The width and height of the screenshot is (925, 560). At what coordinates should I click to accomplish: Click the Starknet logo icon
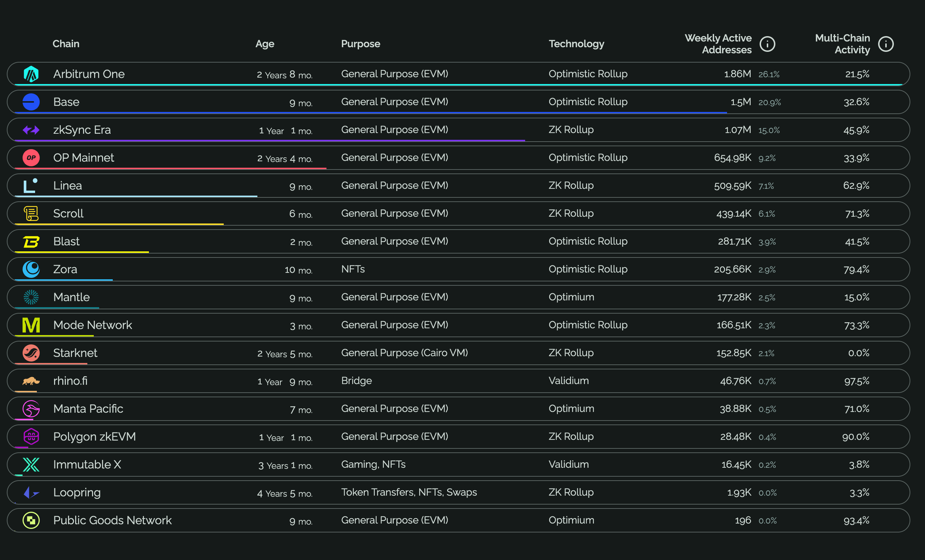(31, 353)
